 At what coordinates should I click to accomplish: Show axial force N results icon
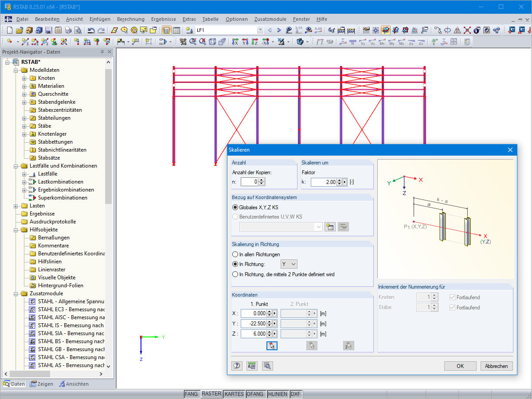352,42
